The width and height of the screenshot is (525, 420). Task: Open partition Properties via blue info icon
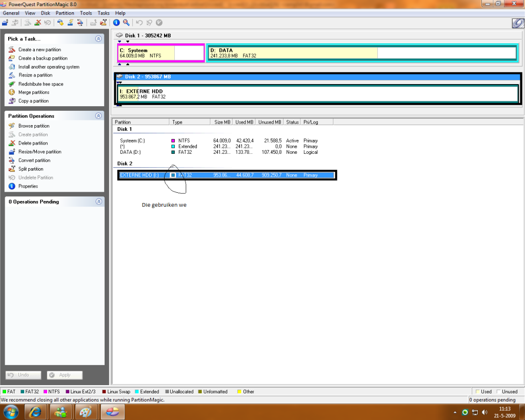click(116, 23)
